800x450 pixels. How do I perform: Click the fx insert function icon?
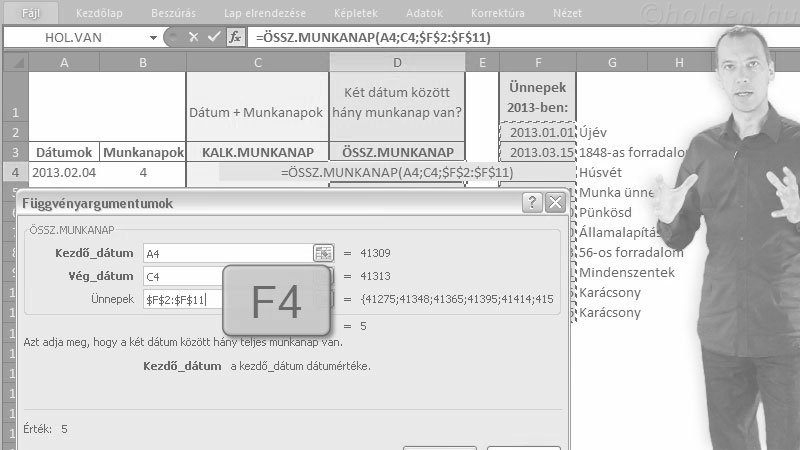coord(235,37)
